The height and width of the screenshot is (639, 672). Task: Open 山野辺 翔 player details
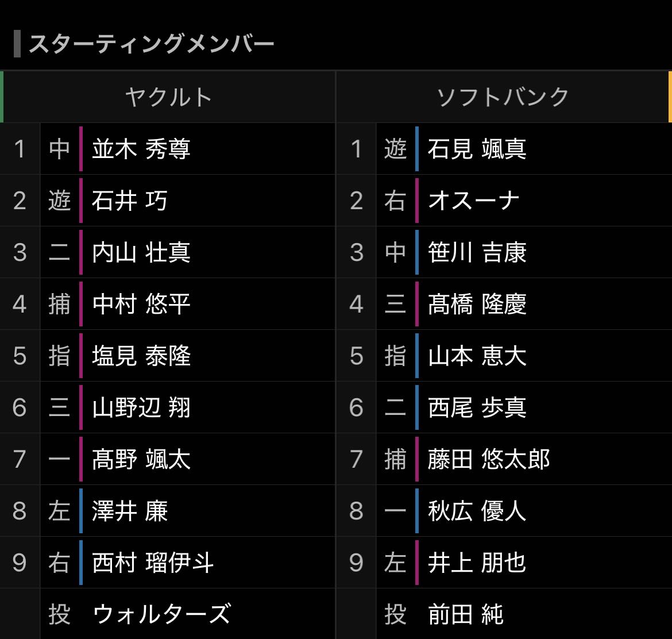click(141, 408)
